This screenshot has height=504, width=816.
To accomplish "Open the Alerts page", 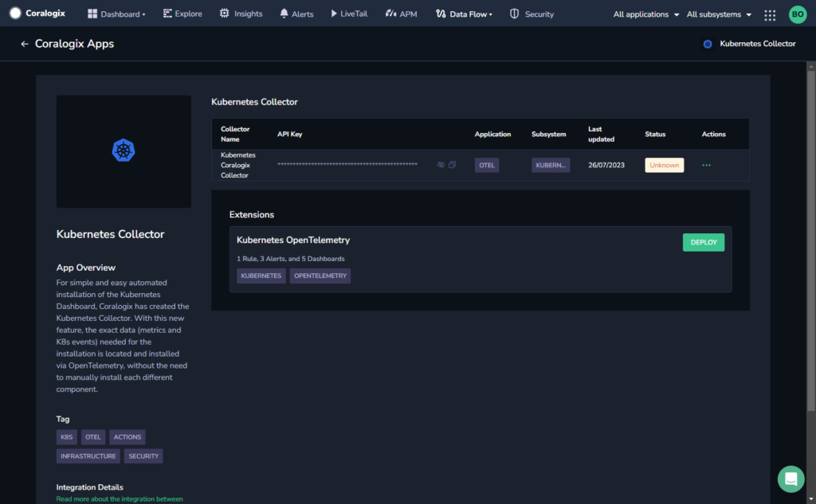I will click(296, 14).
